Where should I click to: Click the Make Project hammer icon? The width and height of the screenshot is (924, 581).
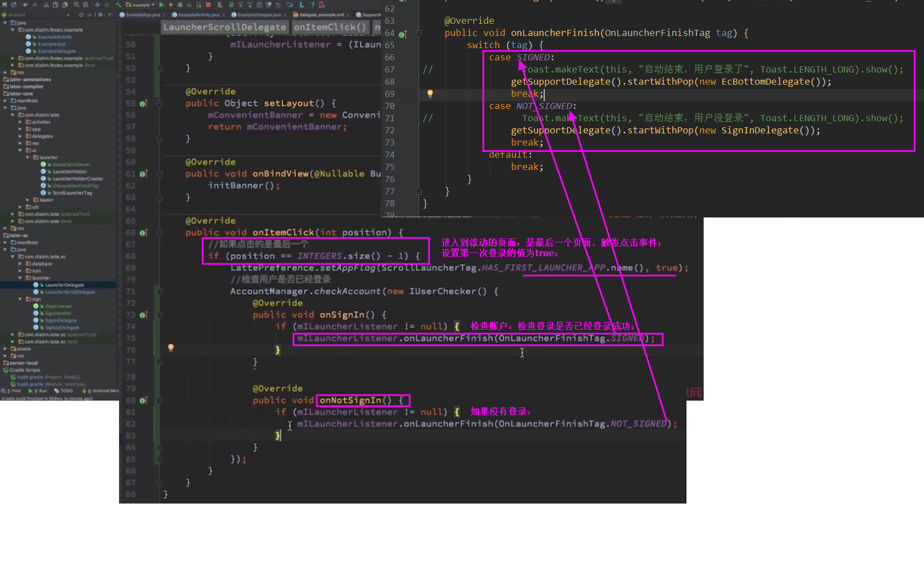coord(118,4)
